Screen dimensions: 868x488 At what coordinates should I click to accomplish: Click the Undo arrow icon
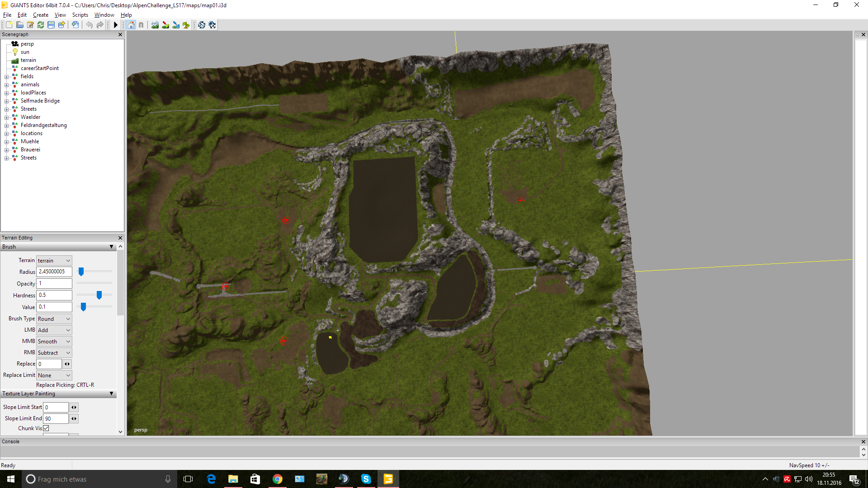[90, 25]
